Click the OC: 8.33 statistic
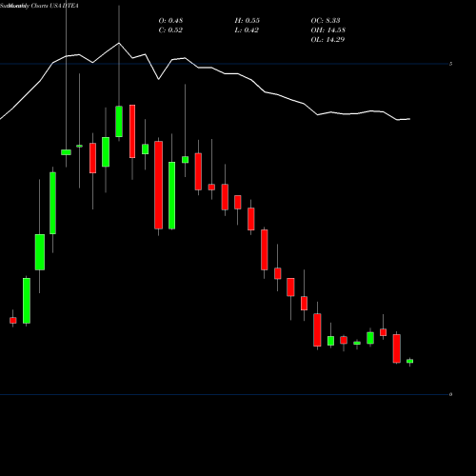Image resolution: width=476 pixels, height=476 pixels. pos(326,21)
